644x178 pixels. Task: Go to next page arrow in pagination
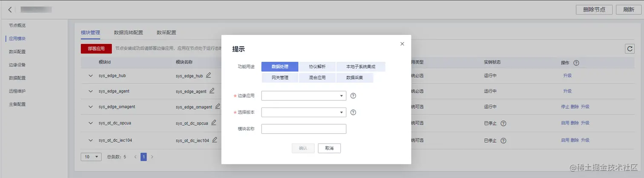click(x=152, y=157)
